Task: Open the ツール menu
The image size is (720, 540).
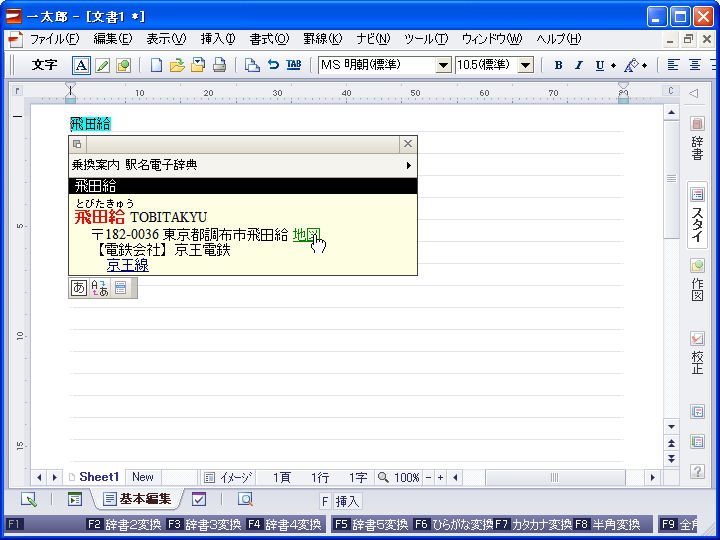Action: coord(426,39)
